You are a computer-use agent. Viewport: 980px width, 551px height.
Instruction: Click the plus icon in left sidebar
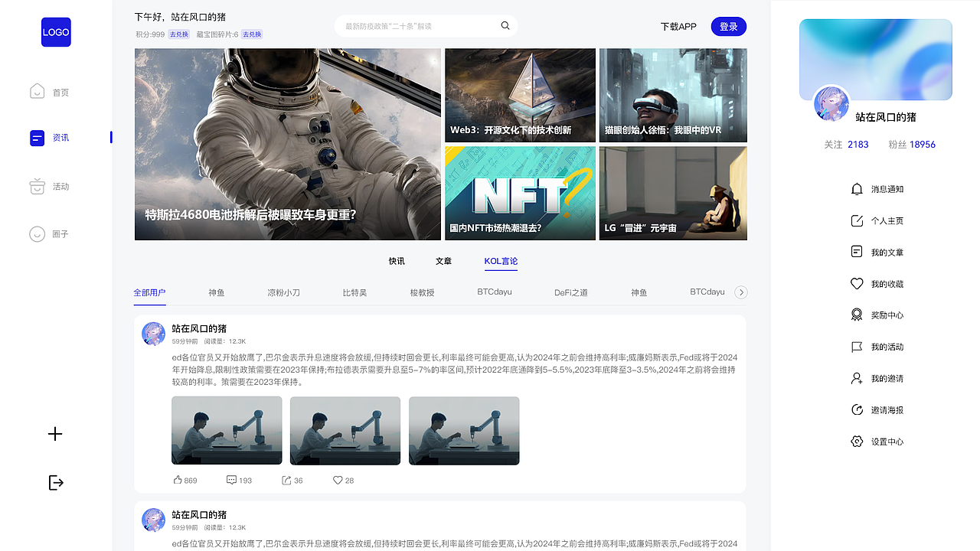point(55,434)
